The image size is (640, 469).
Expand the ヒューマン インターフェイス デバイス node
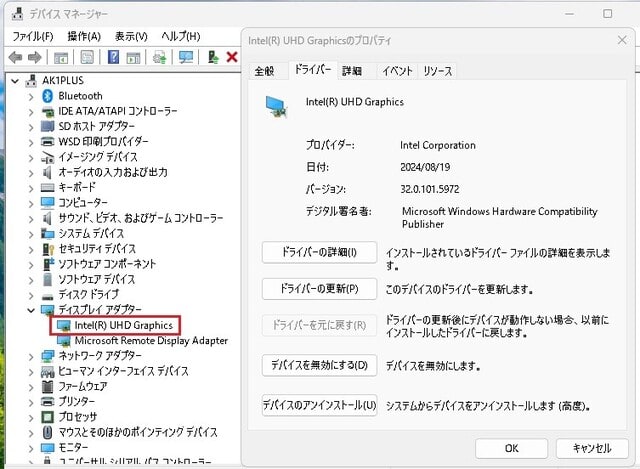31,371
